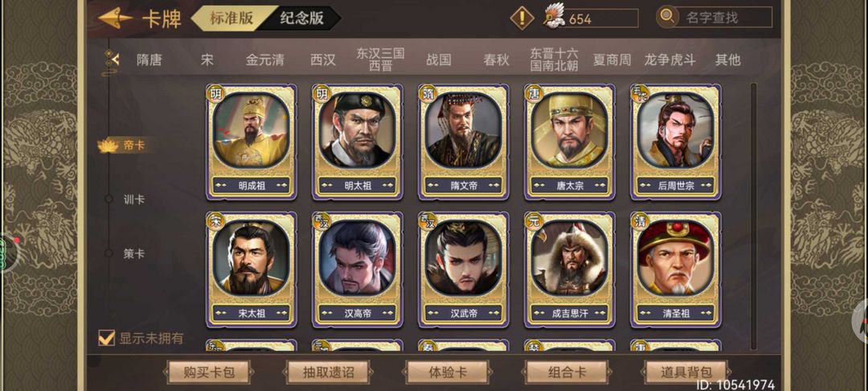Viewport: 868px width, 391px height.
Task: Click the 购买卡包 button
Action: coord(209,372)
